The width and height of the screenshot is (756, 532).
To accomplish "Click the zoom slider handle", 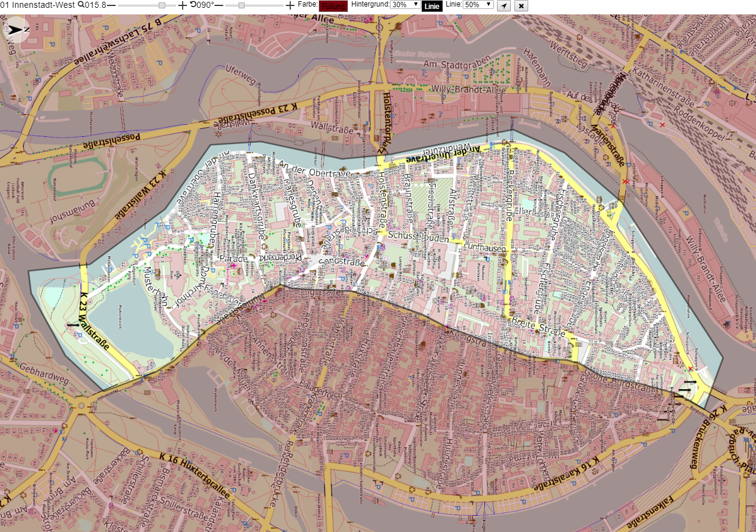I will click(162, 5).
